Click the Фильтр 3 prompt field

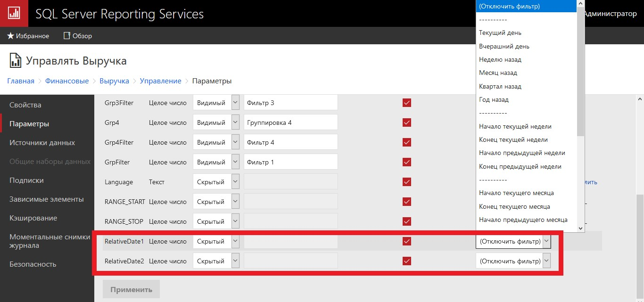[291, 103]
